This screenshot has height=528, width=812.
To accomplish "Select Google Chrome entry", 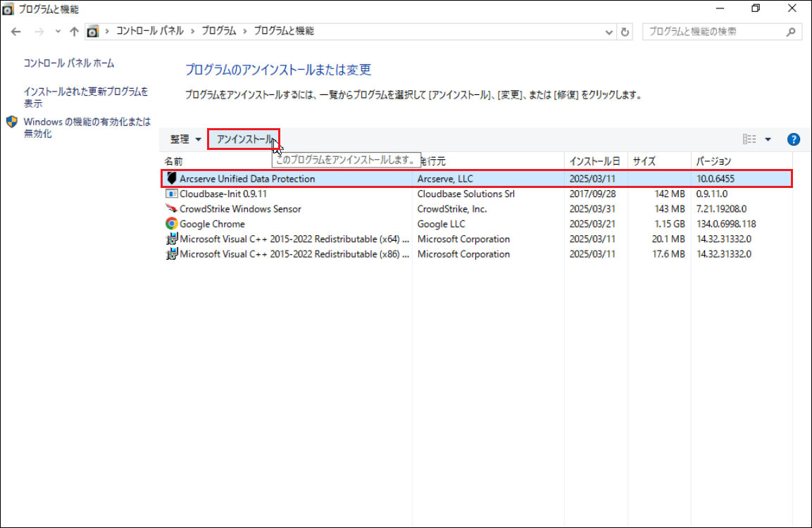I will click(212, 224).
